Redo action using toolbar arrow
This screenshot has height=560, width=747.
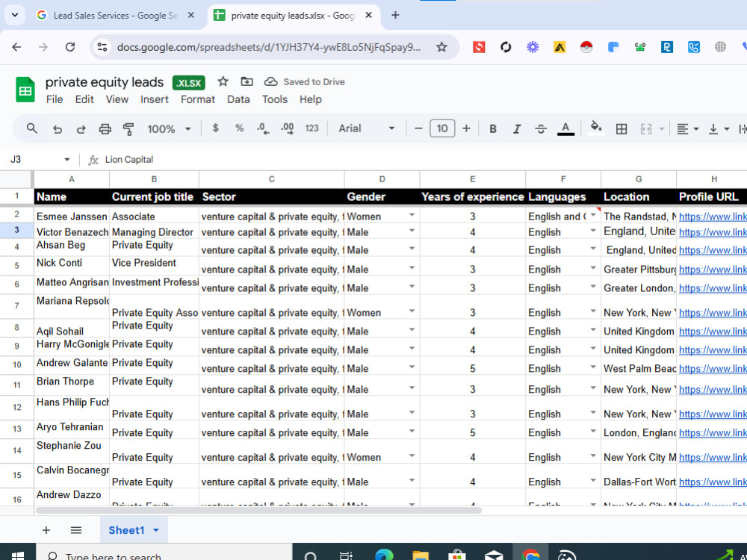click(81, 128)
